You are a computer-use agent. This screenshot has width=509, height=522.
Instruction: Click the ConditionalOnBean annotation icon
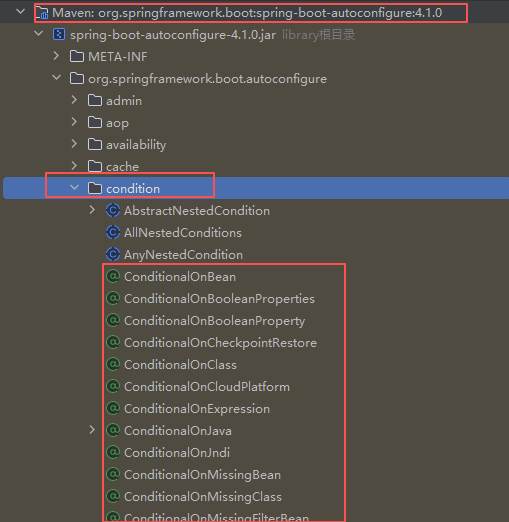click(x=113, y=276)
